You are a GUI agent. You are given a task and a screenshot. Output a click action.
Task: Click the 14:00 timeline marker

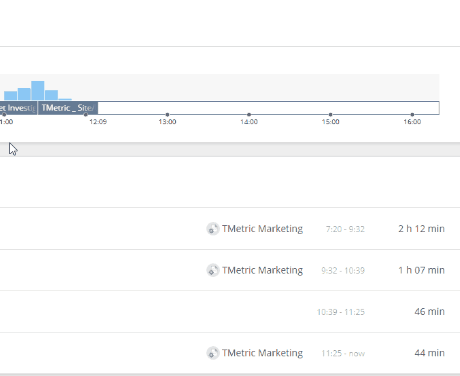click(x=249, y=115)
